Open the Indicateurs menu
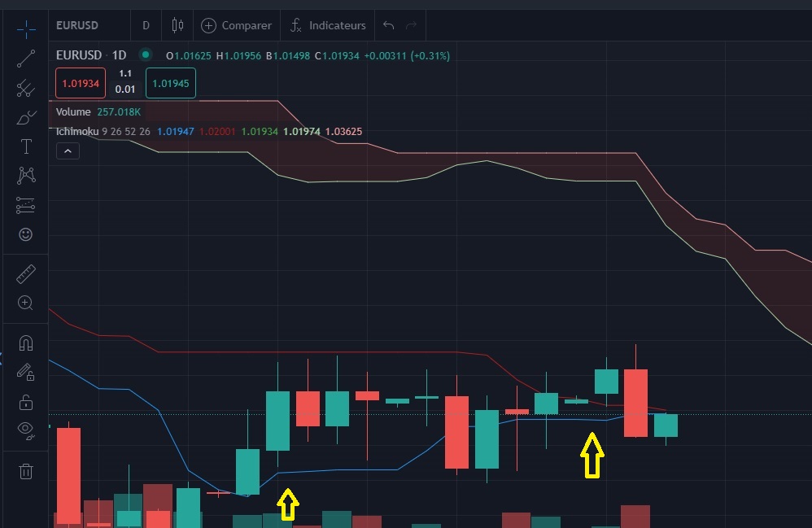 pos(328,25)
